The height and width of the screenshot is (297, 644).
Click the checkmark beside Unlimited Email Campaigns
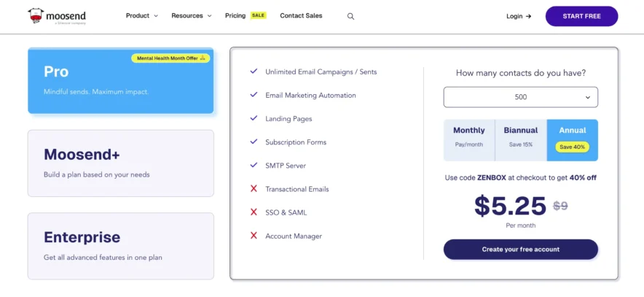254,72
